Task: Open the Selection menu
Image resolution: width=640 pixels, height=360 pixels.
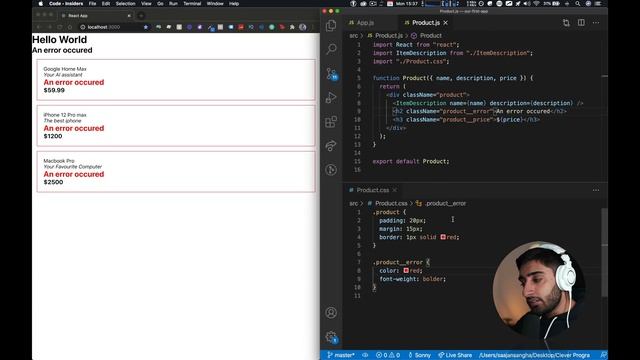Action: click(125, 4)
